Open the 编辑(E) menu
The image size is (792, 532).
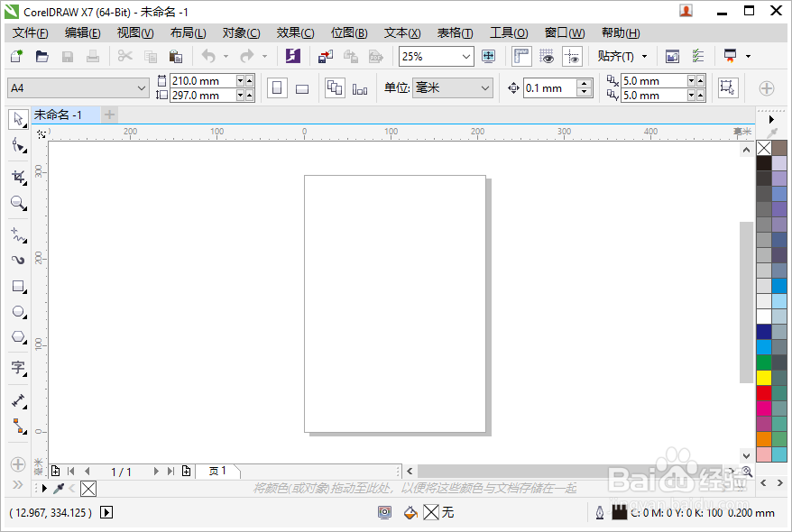coord(83,32)
